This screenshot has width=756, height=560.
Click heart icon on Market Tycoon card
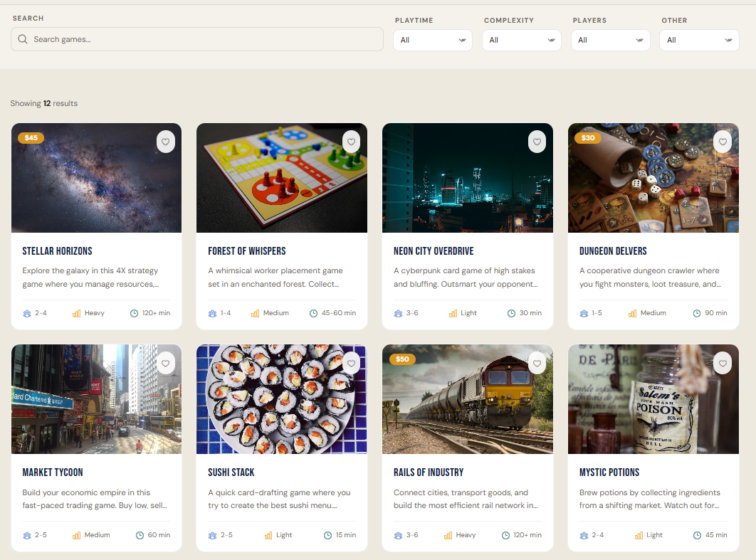[166, 364]
